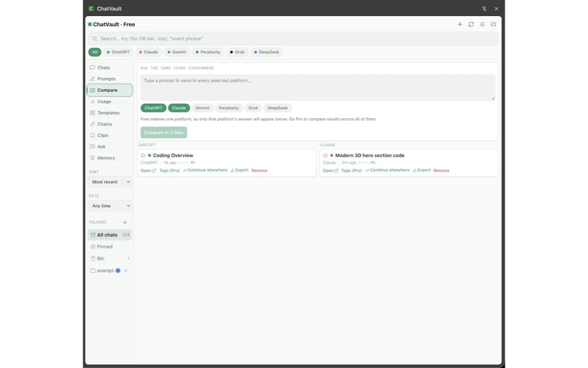Select the All platform filter chip

95,52
